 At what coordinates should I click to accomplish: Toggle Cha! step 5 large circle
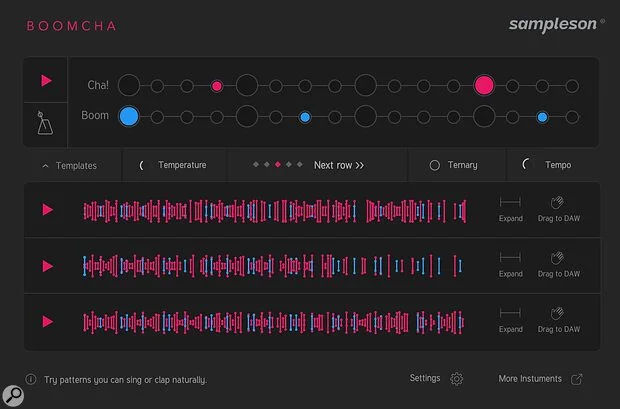(247, 85)
